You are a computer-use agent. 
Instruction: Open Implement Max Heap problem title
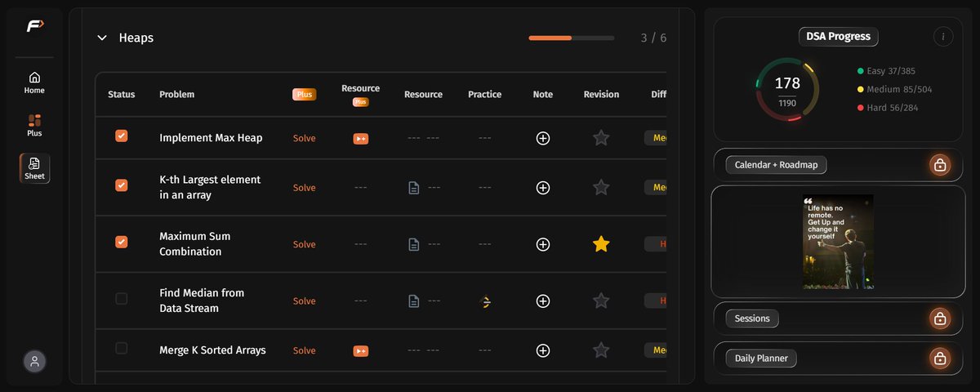tap(211, 138)
